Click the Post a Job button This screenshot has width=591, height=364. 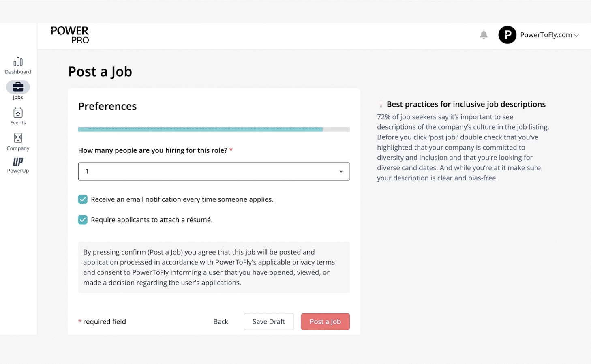[x=325, y=321]
